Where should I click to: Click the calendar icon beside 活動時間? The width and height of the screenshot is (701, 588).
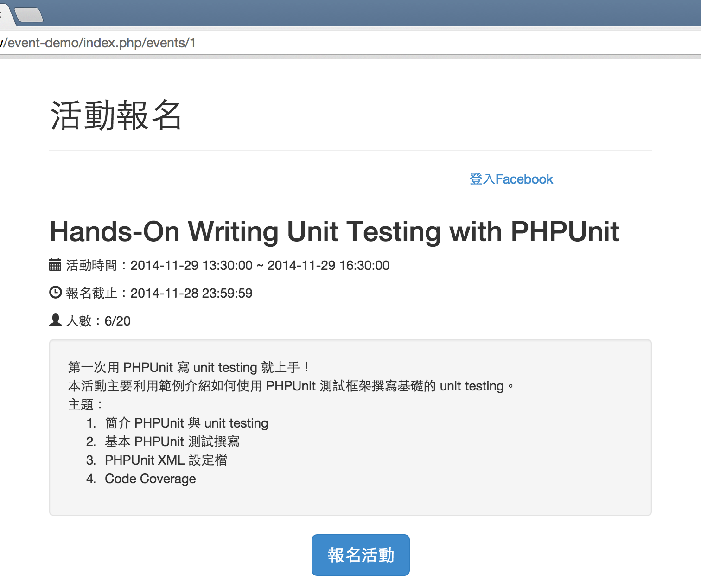click(x=55, y=265)
